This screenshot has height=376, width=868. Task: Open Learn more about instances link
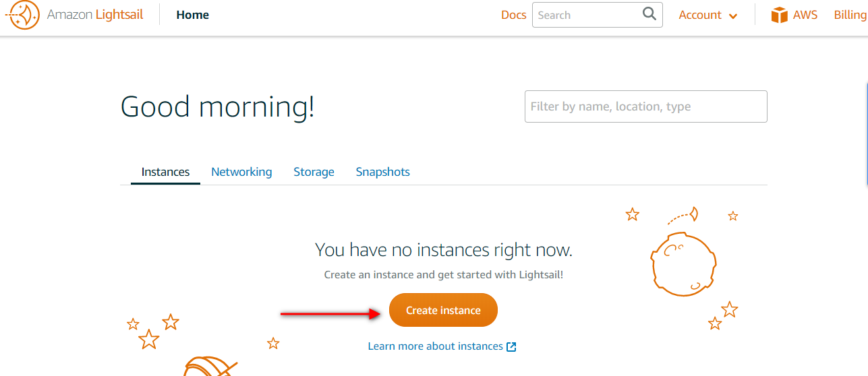435,346
